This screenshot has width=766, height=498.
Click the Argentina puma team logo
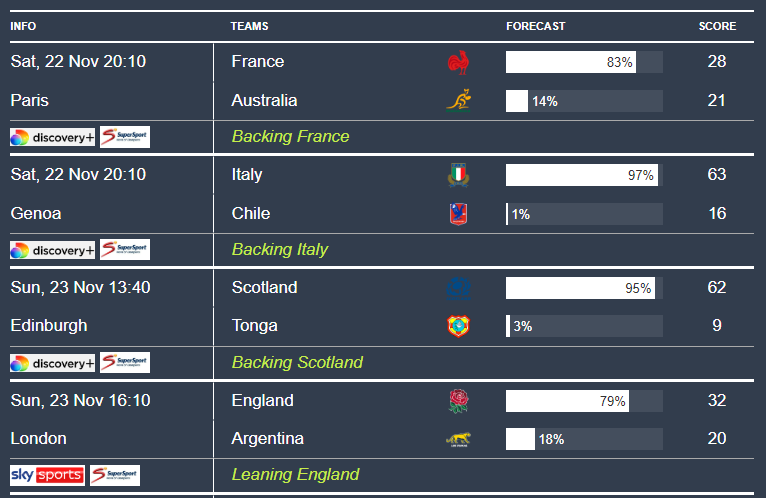[x=458, y=439]
